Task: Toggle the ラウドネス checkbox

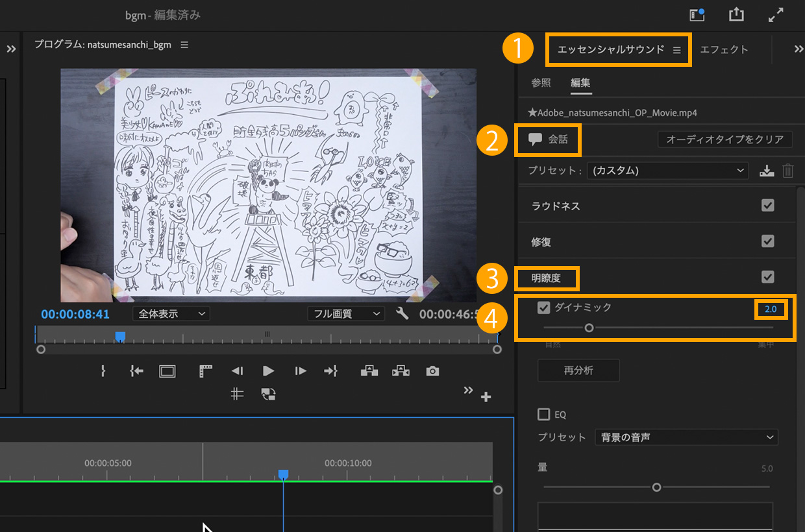Action: (x=768, y=206)
